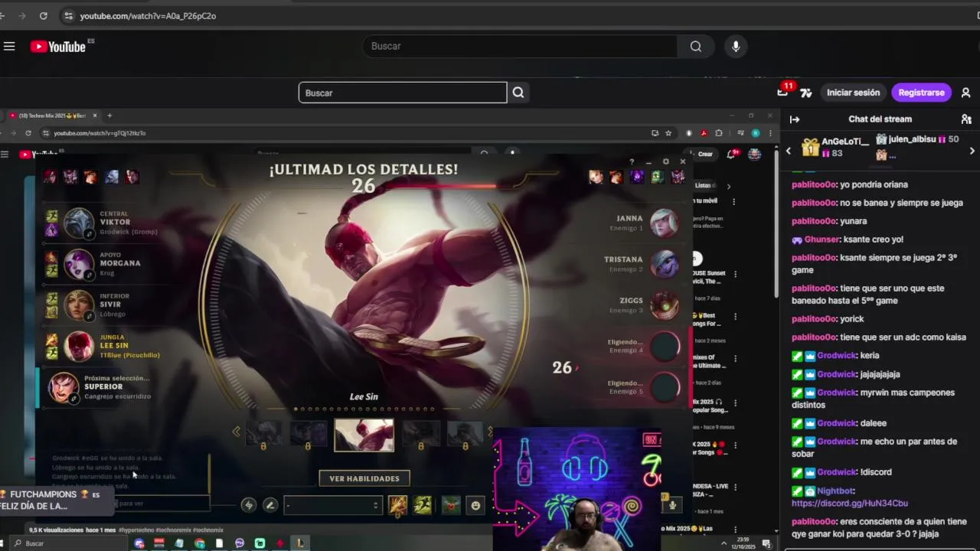Open the Nightbot discord invite link
The image size is (980, 551).
click(x=849, y=504)
